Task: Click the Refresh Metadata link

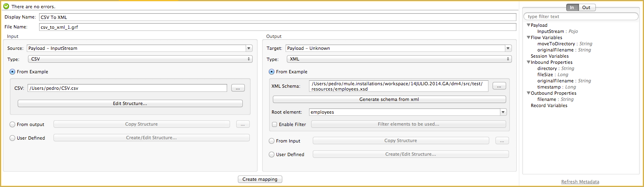Action: (x=580, y=182)
